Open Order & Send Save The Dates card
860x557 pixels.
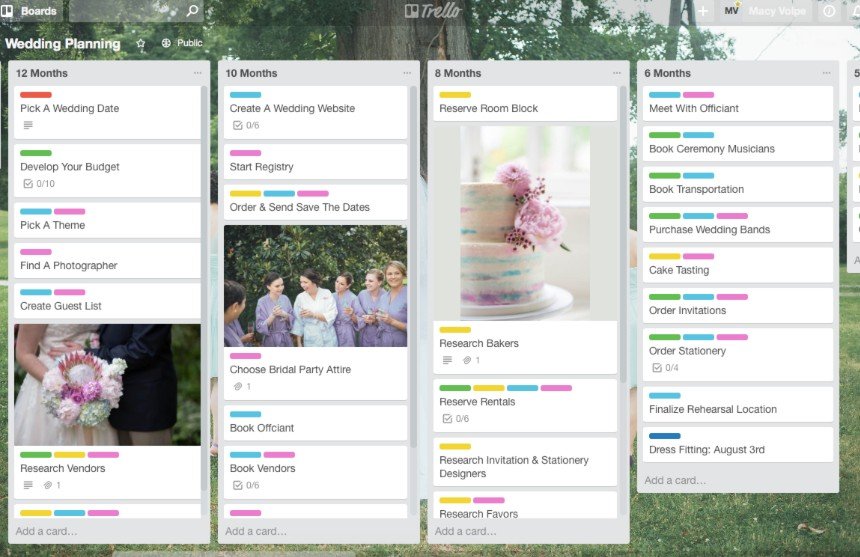pyautogui.click(x=315, y=202)
